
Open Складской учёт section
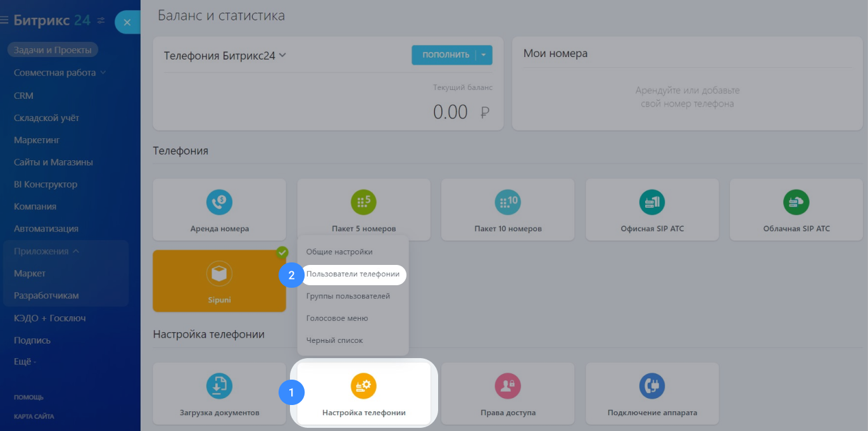point(46,118)
